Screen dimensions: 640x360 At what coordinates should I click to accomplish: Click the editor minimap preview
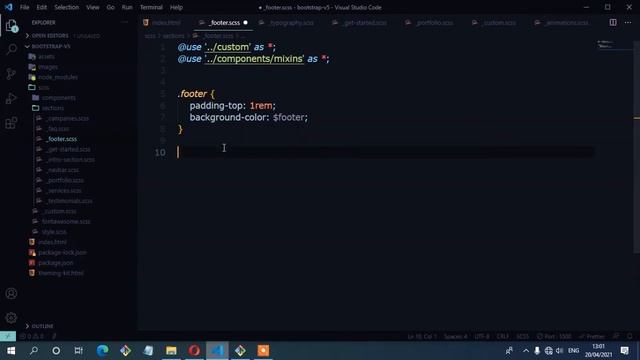pyautogui.click(x=605, y=44)
